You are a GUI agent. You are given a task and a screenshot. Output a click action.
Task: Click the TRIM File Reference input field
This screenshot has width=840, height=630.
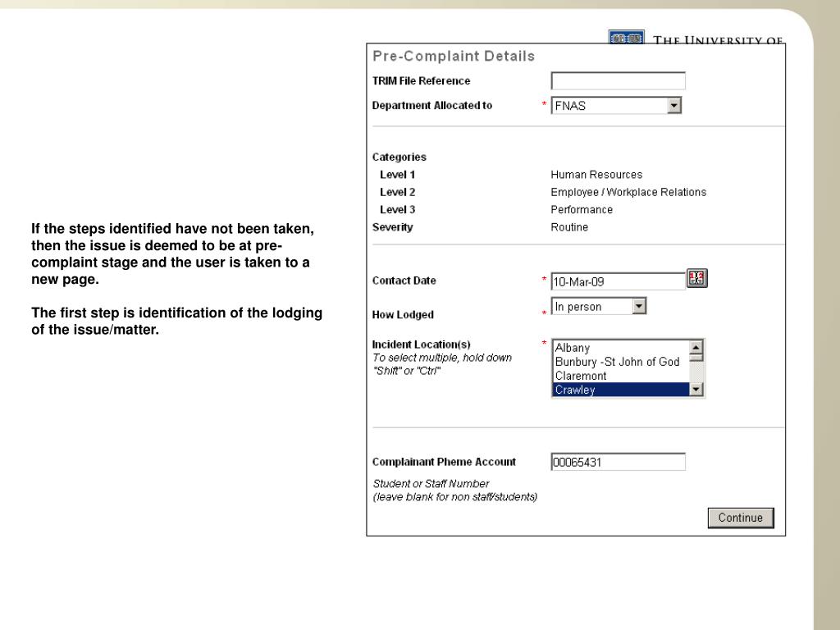[619, 81]
